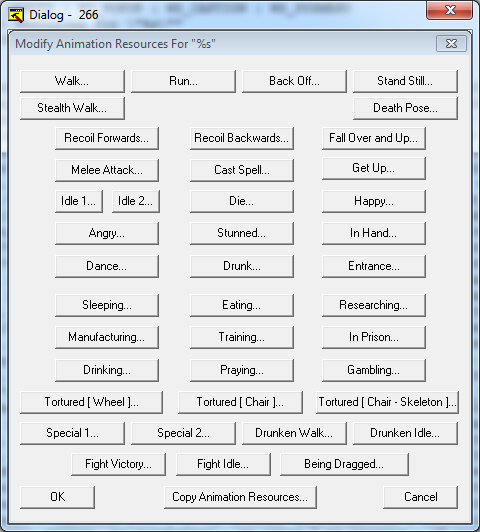
Task: Click the Gambling... button
Action: (x=374, y=370)
